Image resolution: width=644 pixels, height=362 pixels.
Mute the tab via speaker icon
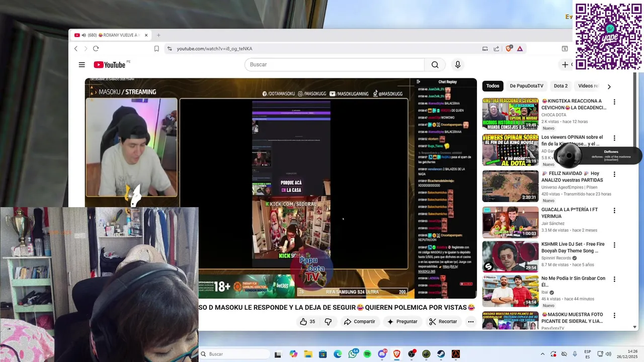pos(84,35)
